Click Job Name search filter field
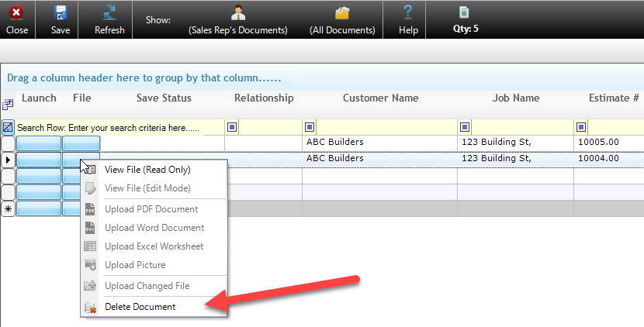644x327 pixels. pos(522,127)
